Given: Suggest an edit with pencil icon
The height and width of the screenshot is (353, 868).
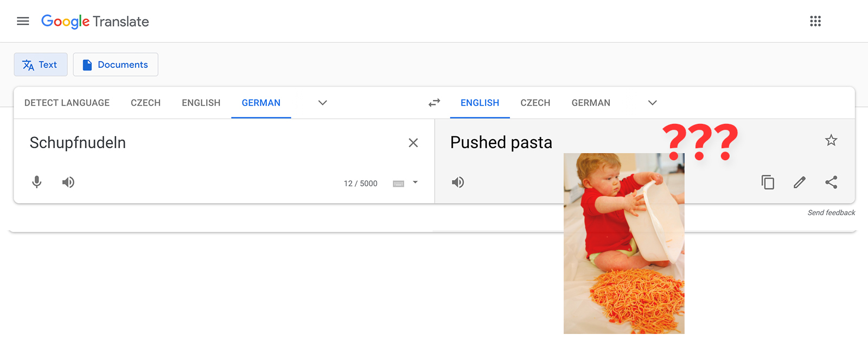Looking at the screenshot, I should click(x=800, y=182).
